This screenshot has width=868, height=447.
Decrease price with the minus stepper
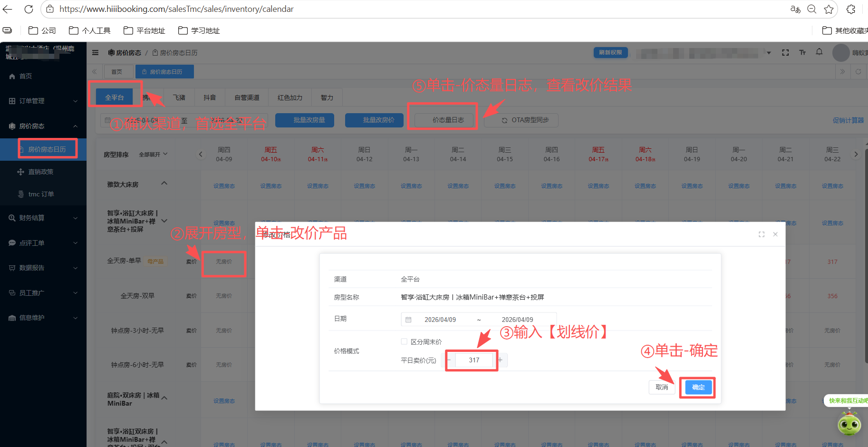pos(449,360)
